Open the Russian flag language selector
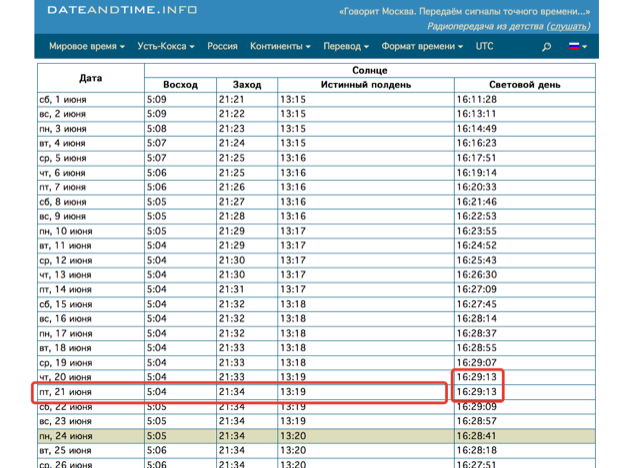 [x=577, y=47]
